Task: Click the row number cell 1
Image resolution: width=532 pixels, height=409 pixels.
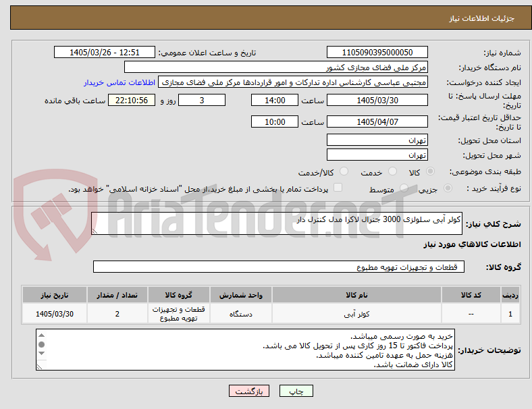Action: pyautogui.click(x=510, y=314)
